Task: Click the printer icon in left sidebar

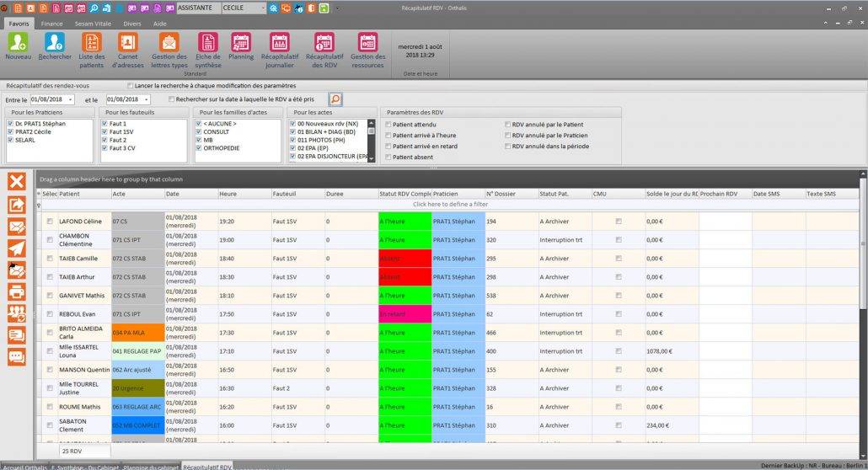Action: [x=17, y=291]
